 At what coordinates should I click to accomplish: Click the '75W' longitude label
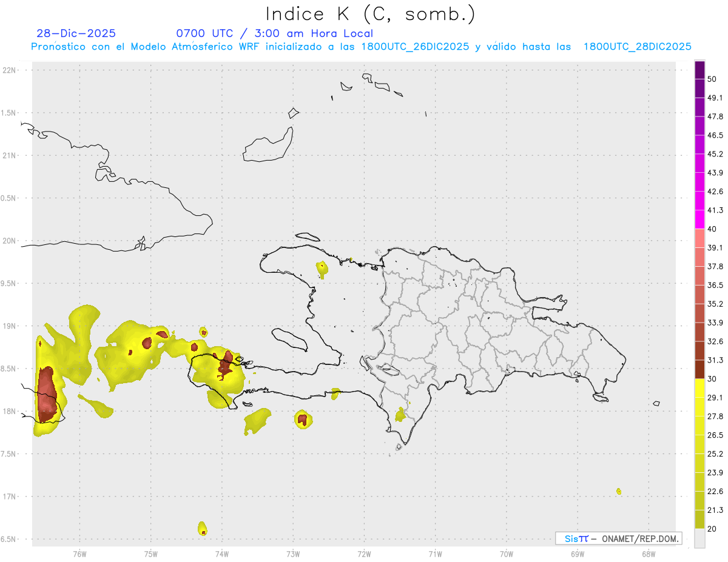pos(151,554)
